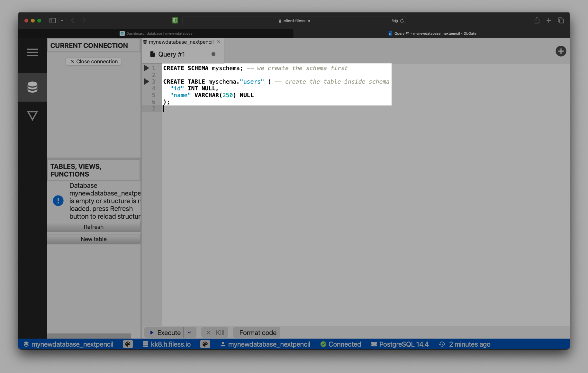
Task: Click the browser shield extension icon
Action: (x=175, y=21)
